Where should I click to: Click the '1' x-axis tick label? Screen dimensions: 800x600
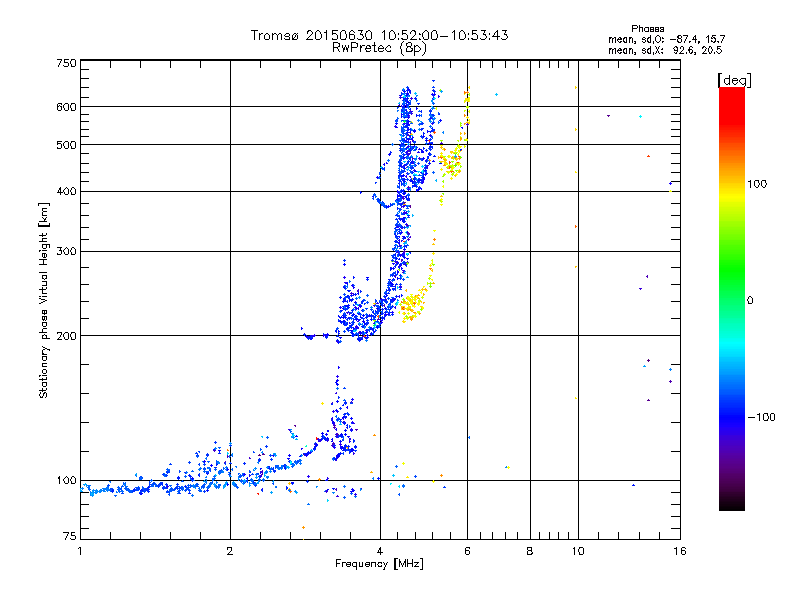(80, 551)
